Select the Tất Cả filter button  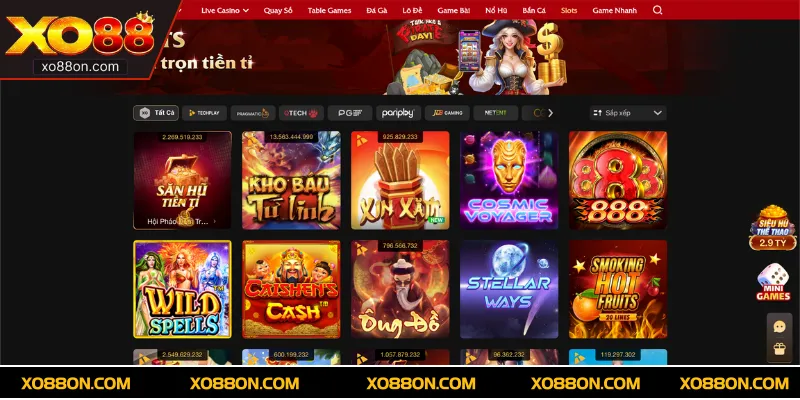[x=156, y=113]
